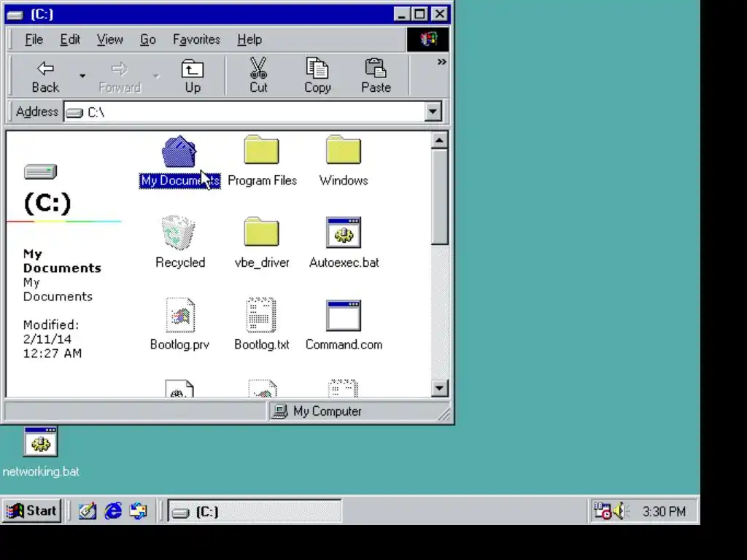Close the C: window
747x560 pixels.
click(440, 15)
